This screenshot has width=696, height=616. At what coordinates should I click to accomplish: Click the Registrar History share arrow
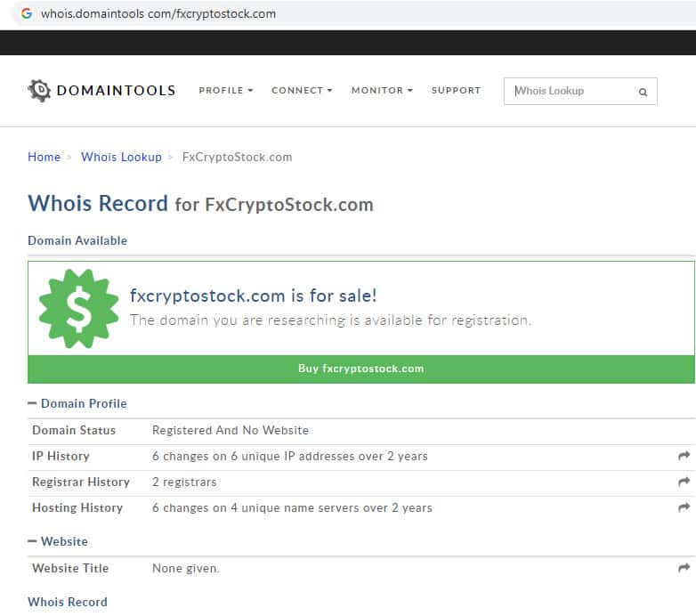(684, 482)
